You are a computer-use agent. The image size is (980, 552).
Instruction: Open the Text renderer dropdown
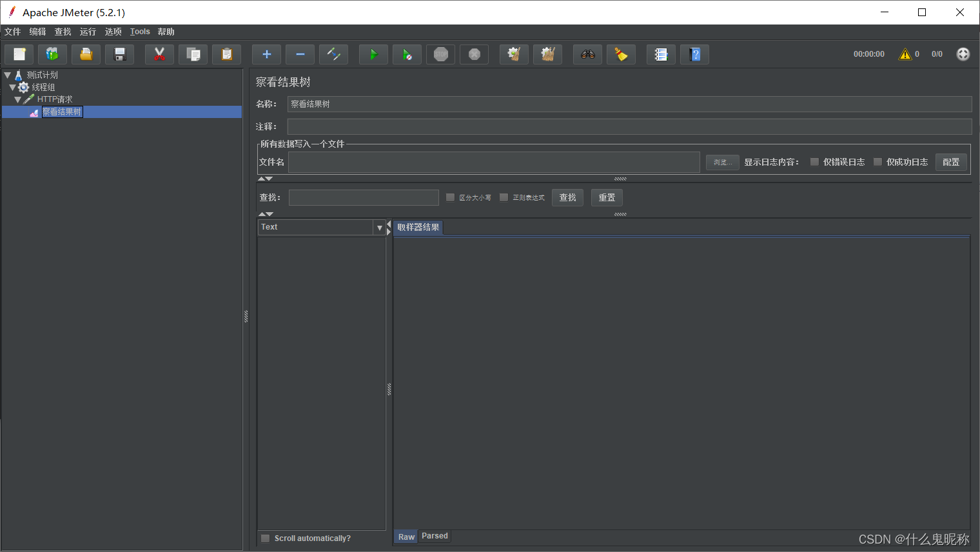379,228
